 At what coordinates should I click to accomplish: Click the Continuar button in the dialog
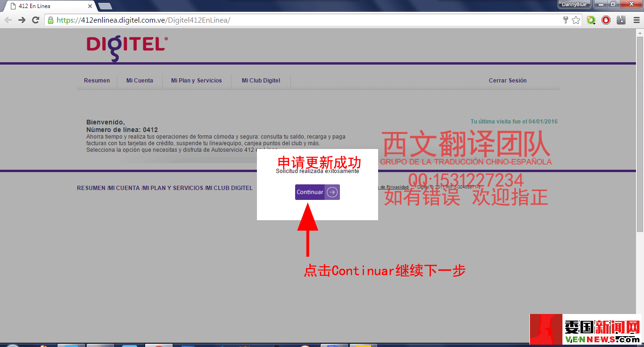317,192
